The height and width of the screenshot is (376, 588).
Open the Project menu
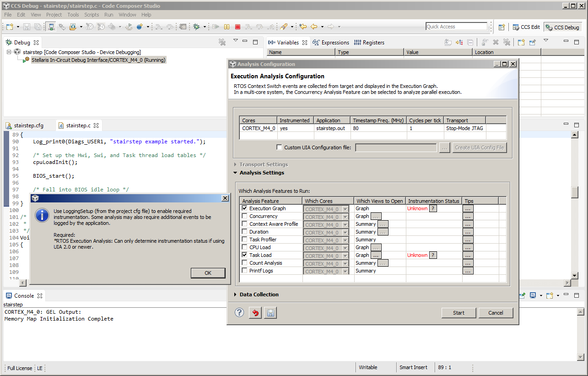coord(54,15)
